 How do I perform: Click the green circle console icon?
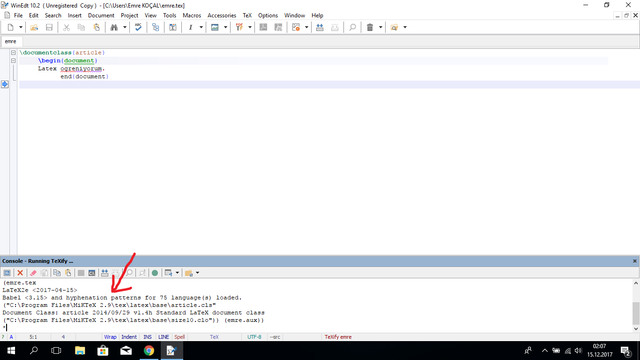(x=155, y=273)
